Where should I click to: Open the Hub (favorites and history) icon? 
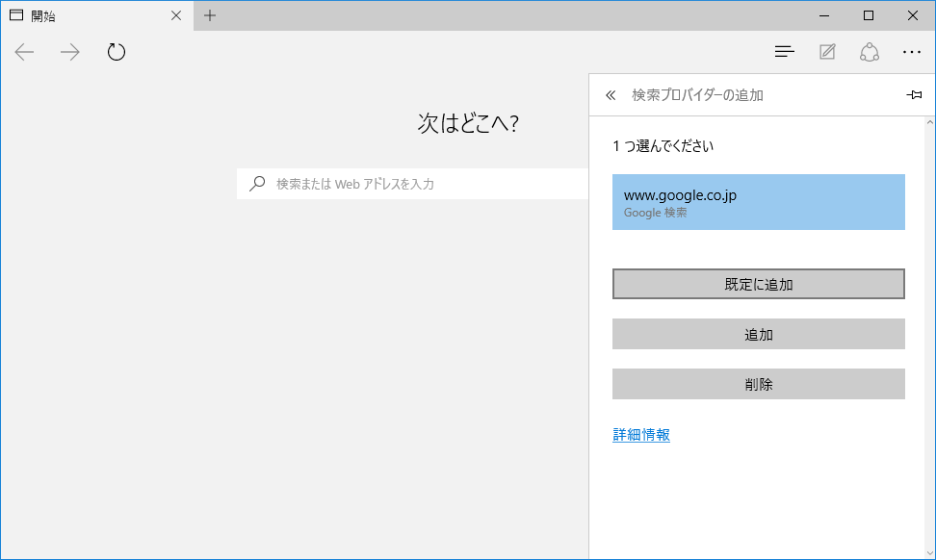[785, 52]
